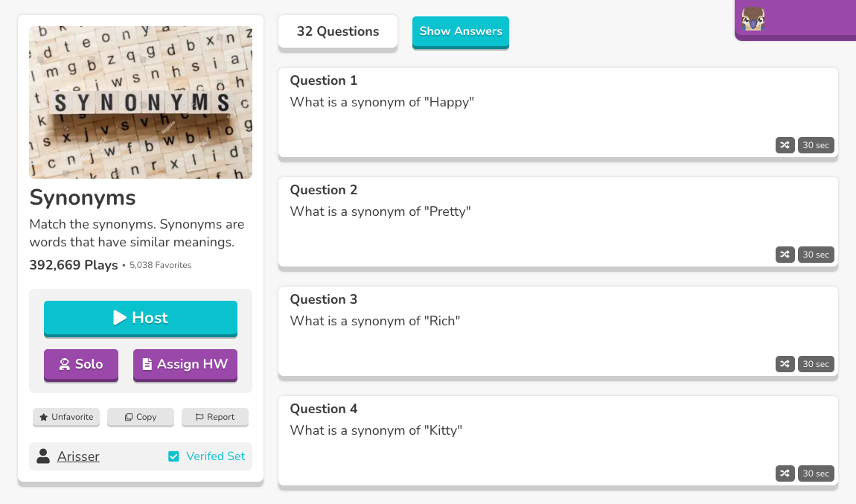This screenshot has height=504, width=856.
Task: Unfavorite the Synonyms set
Action: point(66,418)
